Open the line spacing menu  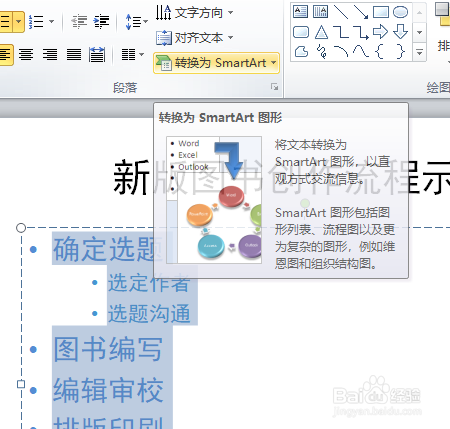tap(136, 22)
